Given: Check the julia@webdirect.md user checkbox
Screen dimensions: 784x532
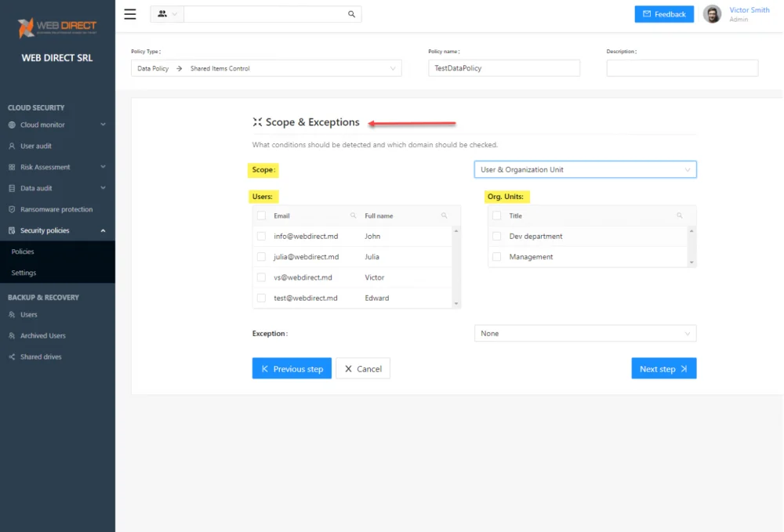Looking at the screenshot, I should (x=262, y=257).
